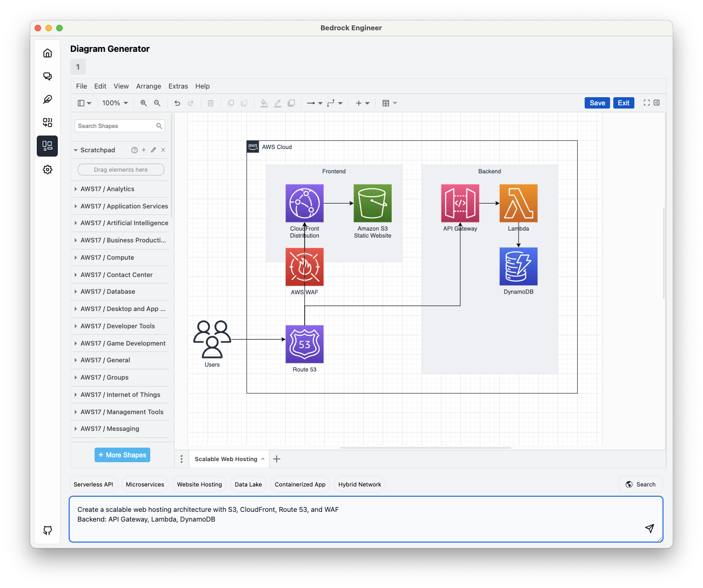Select the Route 53 shape
The image size is (703, 588).
tap(305, 344)
